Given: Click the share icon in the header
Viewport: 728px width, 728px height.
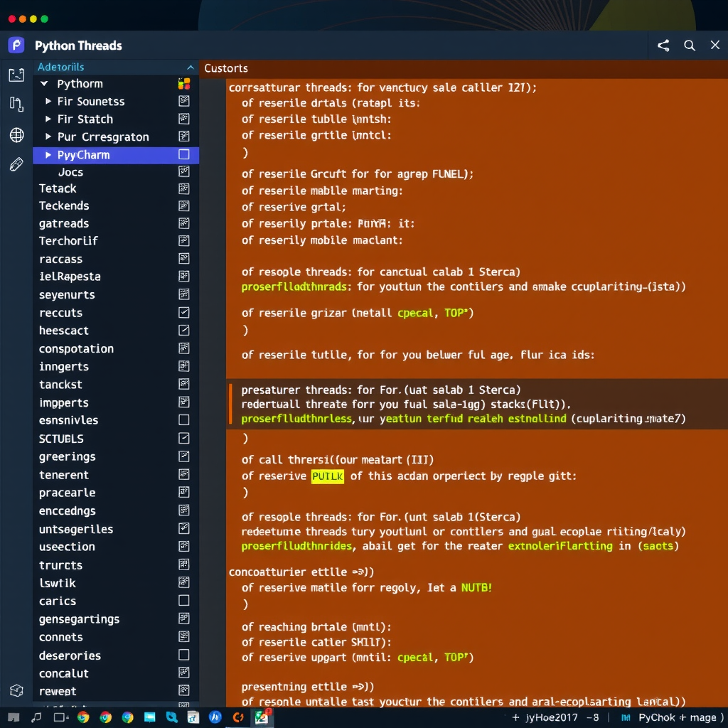Looking at the screenshot, I should coord(663,45).
